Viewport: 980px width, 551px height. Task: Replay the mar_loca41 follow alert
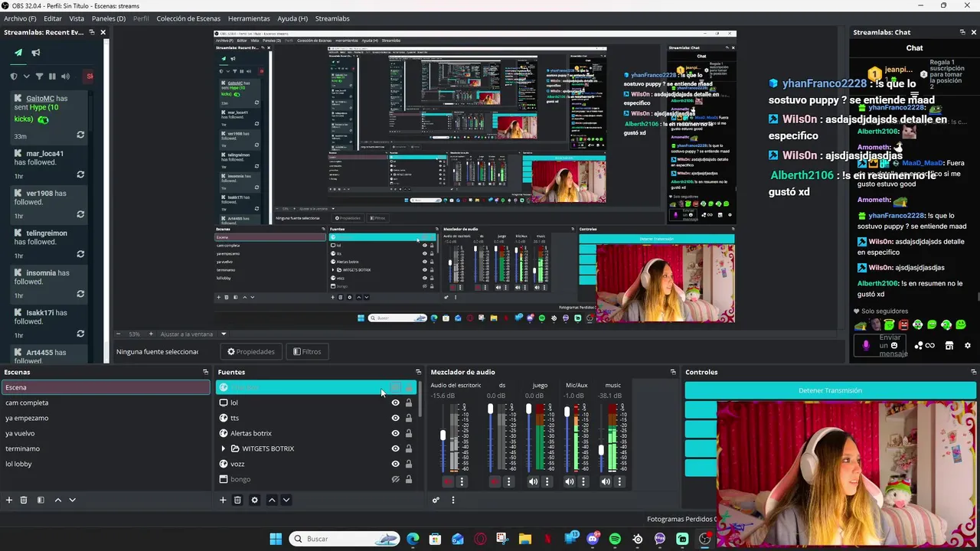80,174
